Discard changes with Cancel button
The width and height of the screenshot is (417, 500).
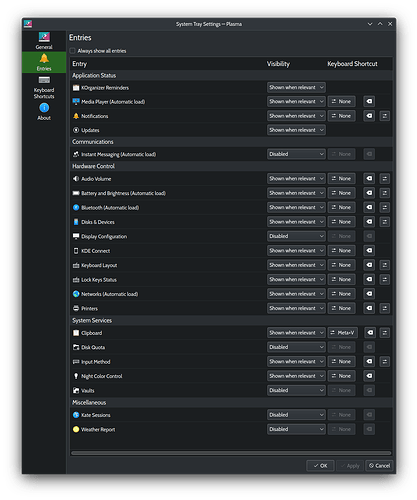click(379, 466)
